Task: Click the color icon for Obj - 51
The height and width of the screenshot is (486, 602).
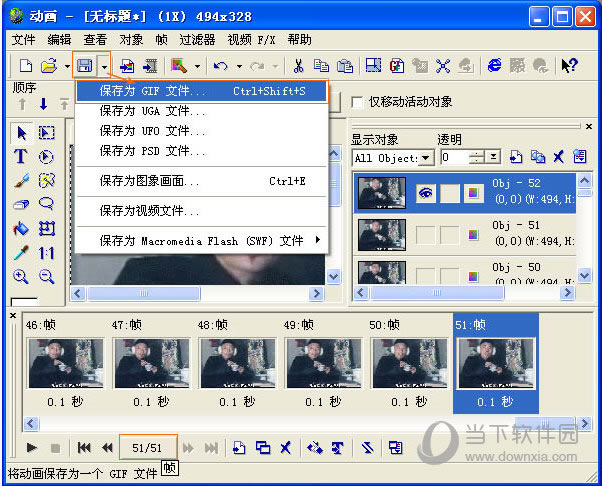Action: pyautogui.click(x=473, y=235)
